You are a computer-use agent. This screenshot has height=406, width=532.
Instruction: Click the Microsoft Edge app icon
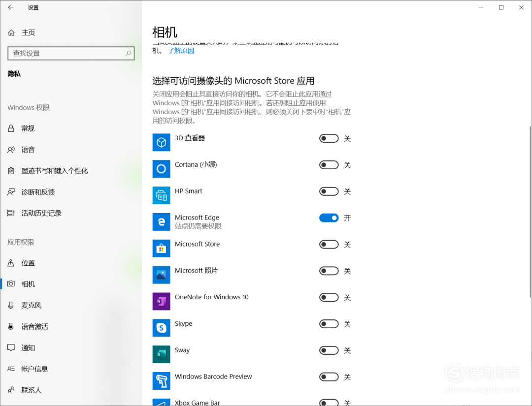pyautogui.click(x=161, y=221)
